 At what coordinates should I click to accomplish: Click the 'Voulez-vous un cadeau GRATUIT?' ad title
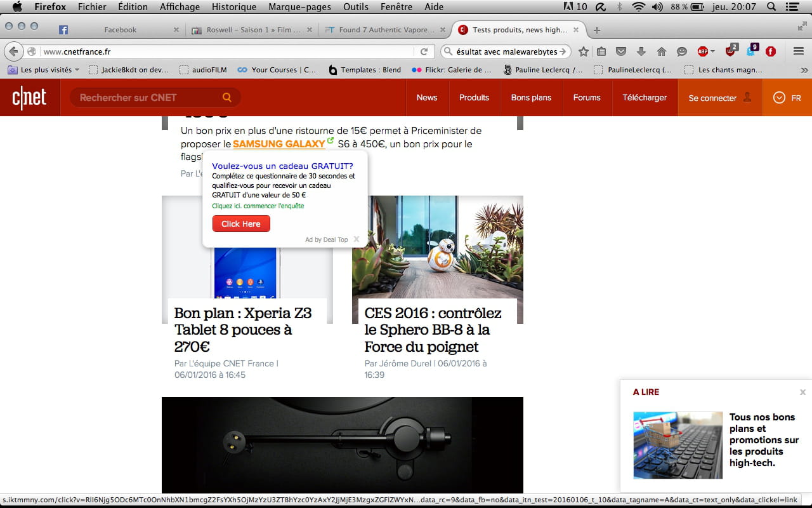pos(282,166)
